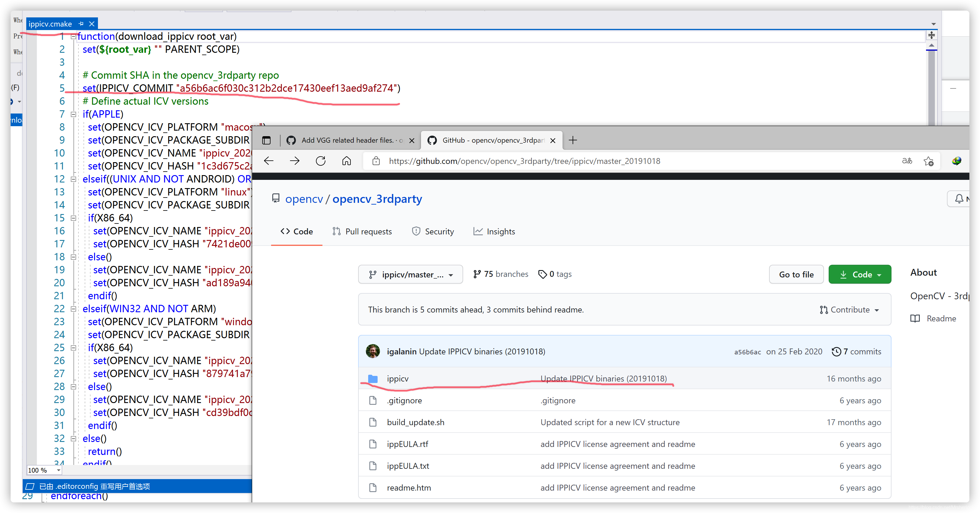This screenshot has height=513, width=980.
Task: Expand the Contribute dropdown
Action: 849,310
